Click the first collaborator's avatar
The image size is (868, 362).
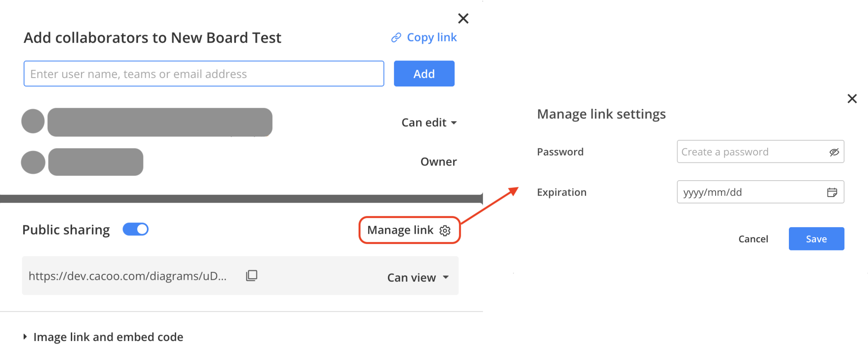click(x=33, y=121)
